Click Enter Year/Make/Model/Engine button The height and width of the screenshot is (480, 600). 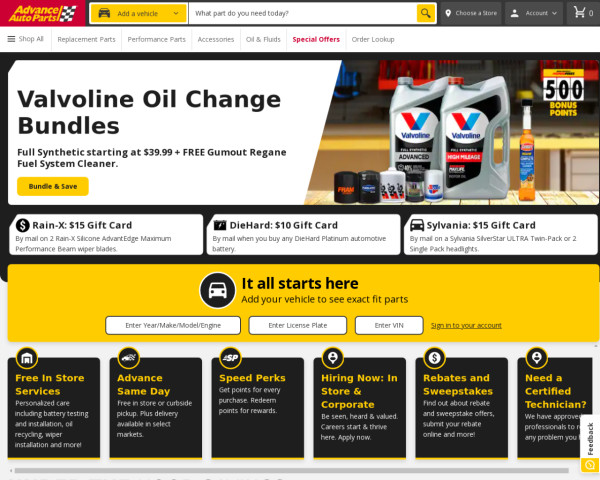pos(173,325)
